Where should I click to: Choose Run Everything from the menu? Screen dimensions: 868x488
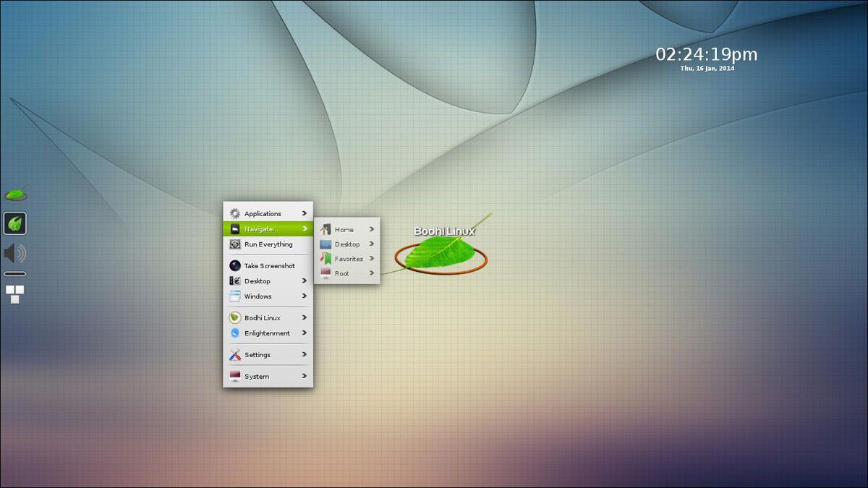click(268, 244)
